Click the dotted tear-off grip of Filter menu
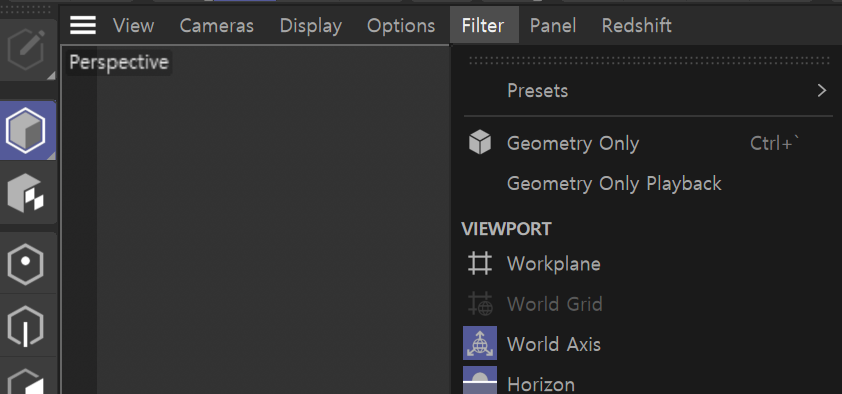 coord(648,60)
